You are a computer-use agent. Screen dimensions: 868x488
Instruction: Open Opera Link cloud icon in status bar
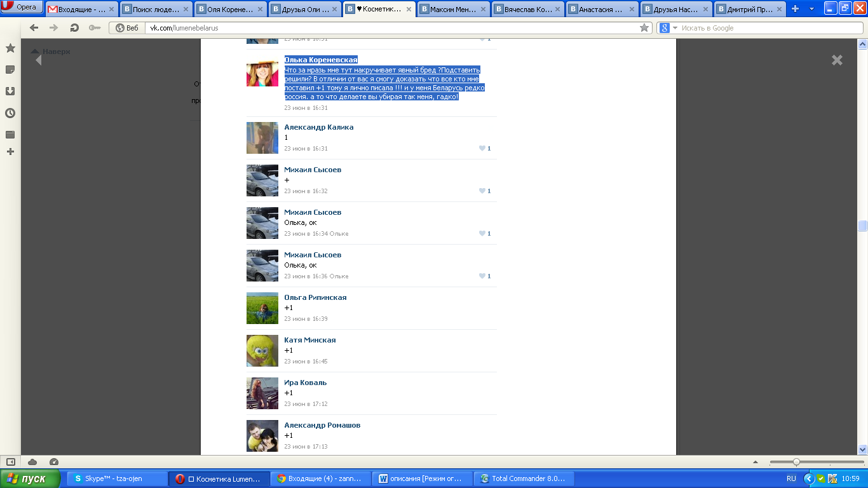pos(32,462)
